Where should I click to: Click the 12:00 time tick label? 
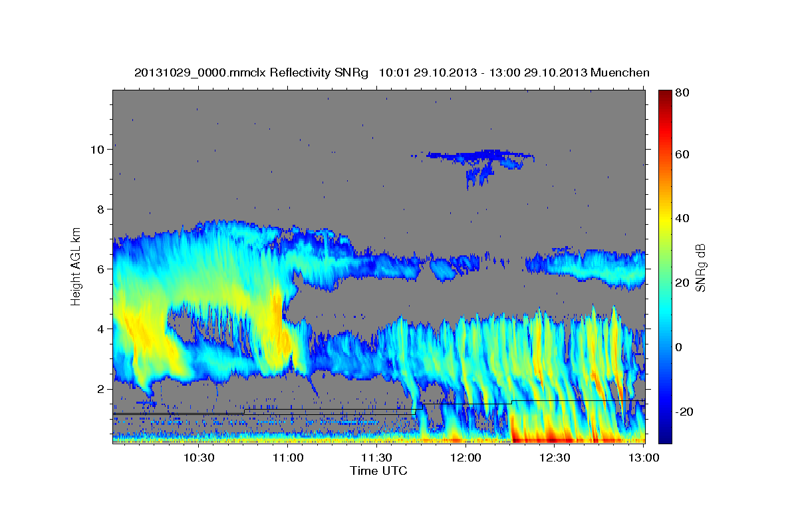tap(466, 458)
